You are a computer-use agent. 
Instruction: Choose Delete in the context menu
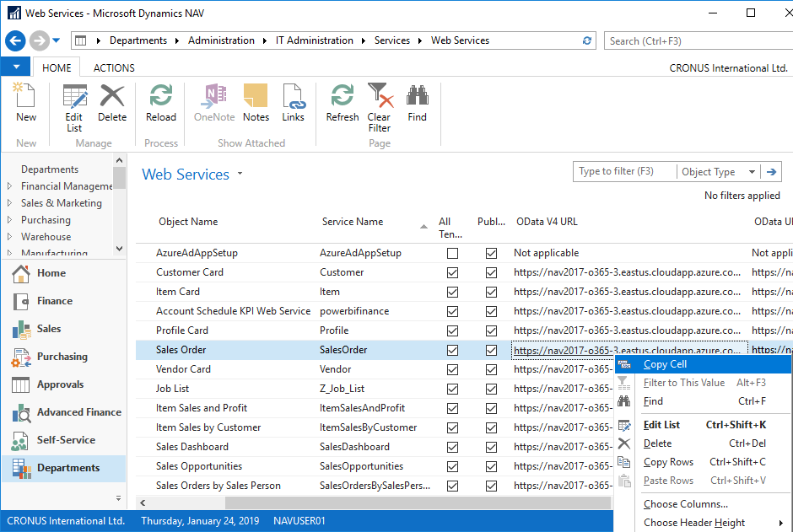703,443
